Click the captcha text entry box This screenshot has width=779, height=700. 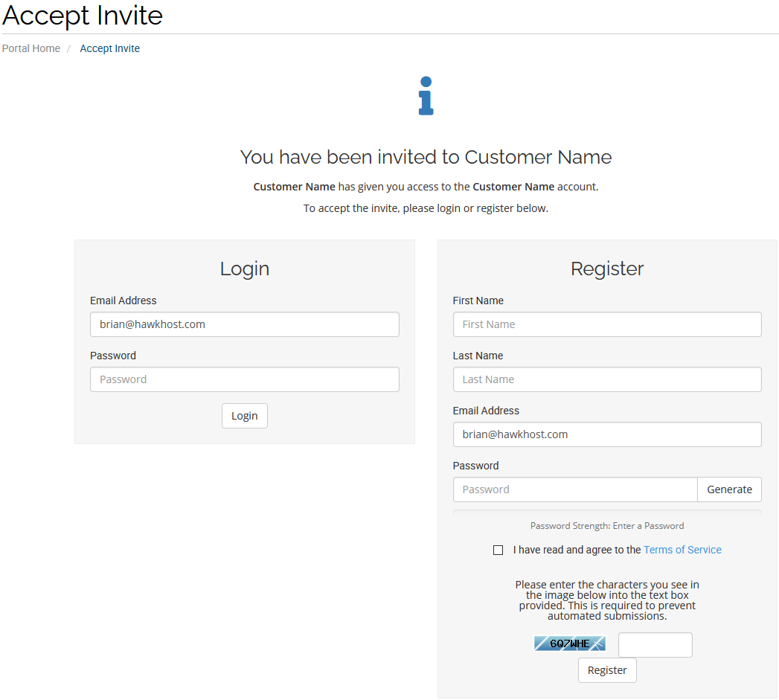pyautogui.click(x=655, y=645)
